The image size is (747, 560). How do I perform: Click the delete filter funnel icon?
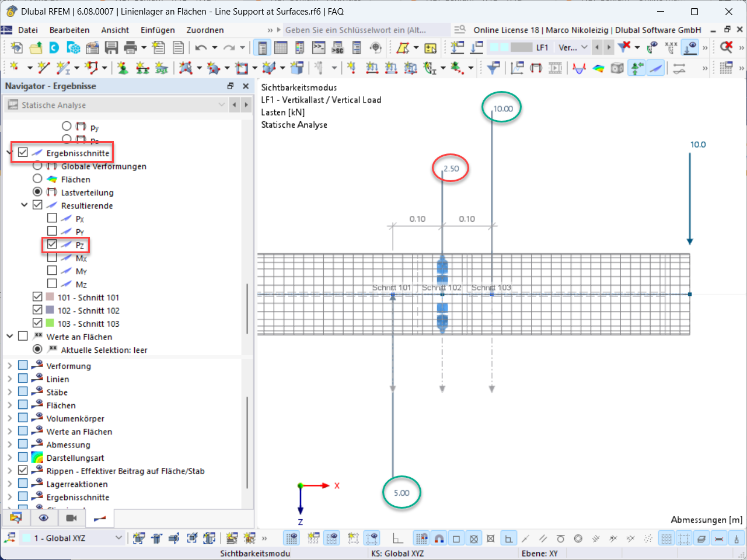pyautogui.click(x=625, y=47)
